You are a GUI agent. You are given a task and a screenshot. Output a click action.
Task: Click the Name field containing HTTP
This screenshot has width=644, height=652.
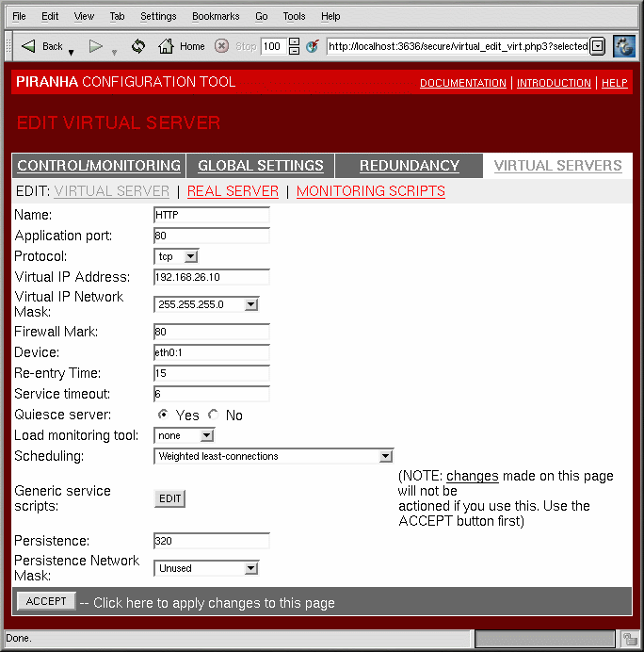click(212, 215)
